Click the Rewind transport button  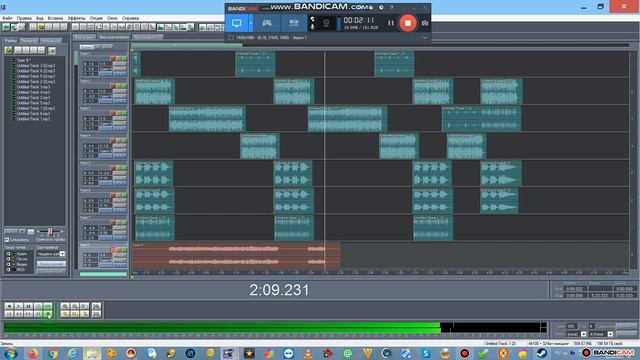pyautogui.click(x=18, y=313)
